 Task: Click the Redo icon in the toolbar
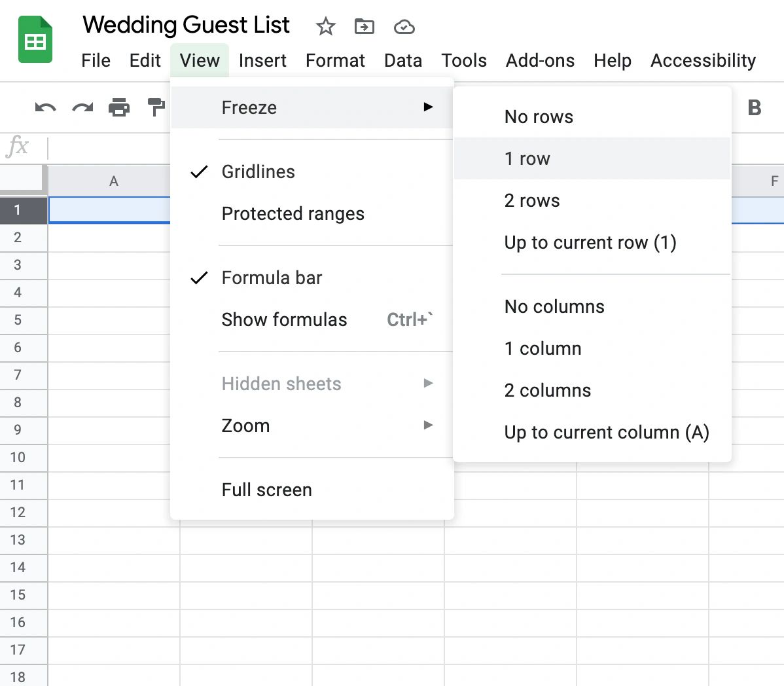point(82,107)
